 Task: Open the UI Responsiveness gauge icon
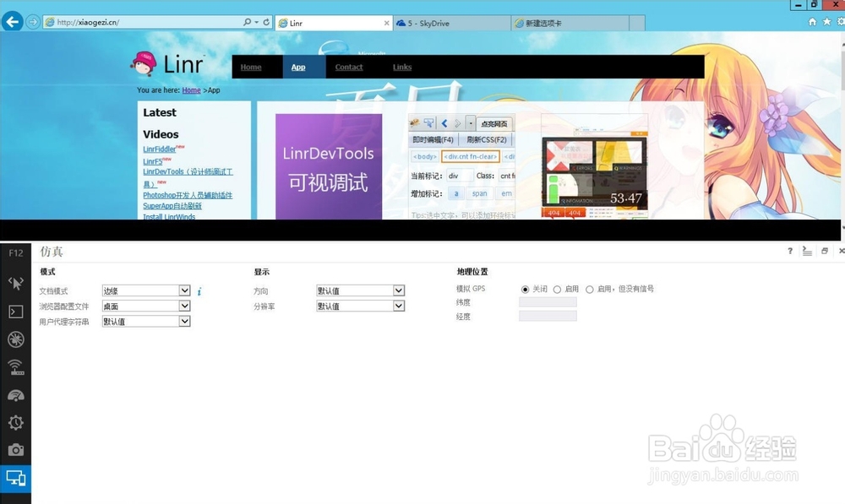click(15, 395)
